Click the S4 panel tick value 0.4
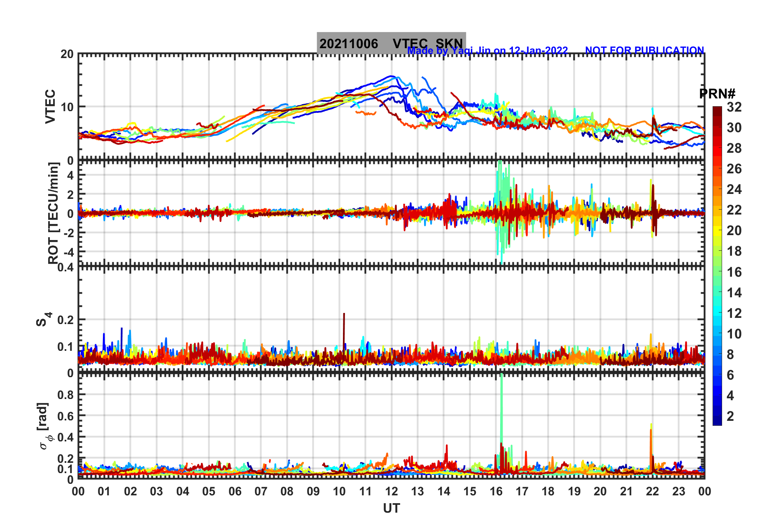Screen dimensions: 783x532 tap(66, 268)
